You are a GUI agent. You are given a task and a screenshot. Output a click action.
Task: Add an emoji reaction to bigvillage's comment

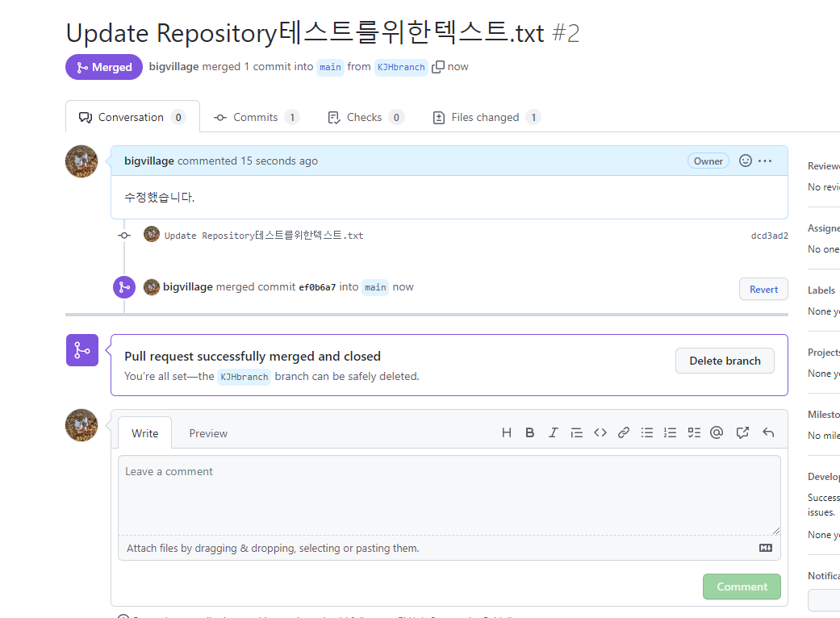745,161
